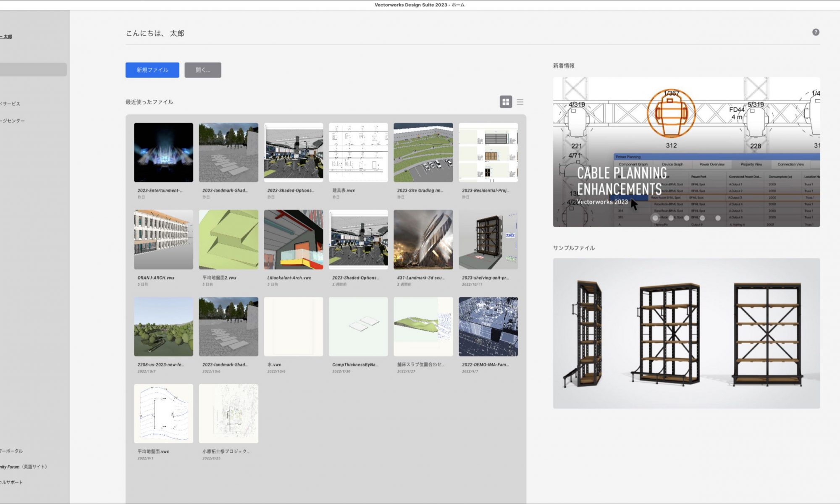Open 2023-Site Grading thumbnail

pyautogui.click(x=423, y=152)
